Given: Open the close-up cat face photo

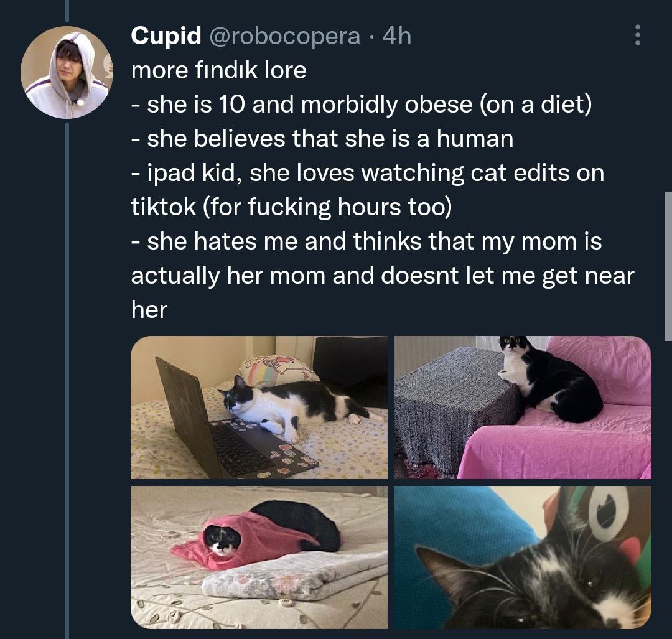Looking at the screenshot, I should (523, 557).
